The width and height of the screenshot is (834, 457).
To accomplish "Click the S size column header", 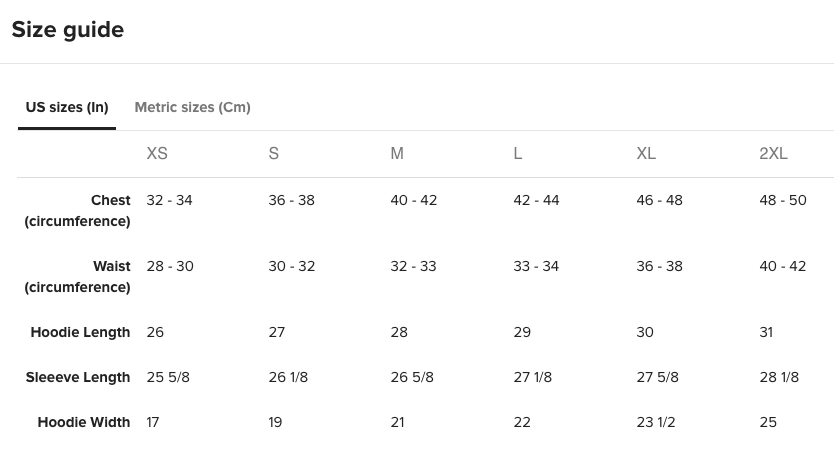I will (x=273, y=154).
